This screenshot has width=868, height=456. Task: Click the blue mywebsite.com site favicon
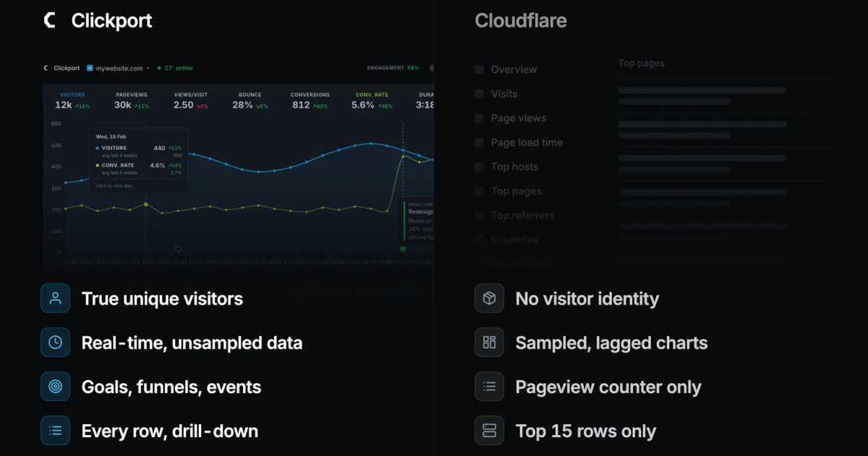[x=90, y=68]
